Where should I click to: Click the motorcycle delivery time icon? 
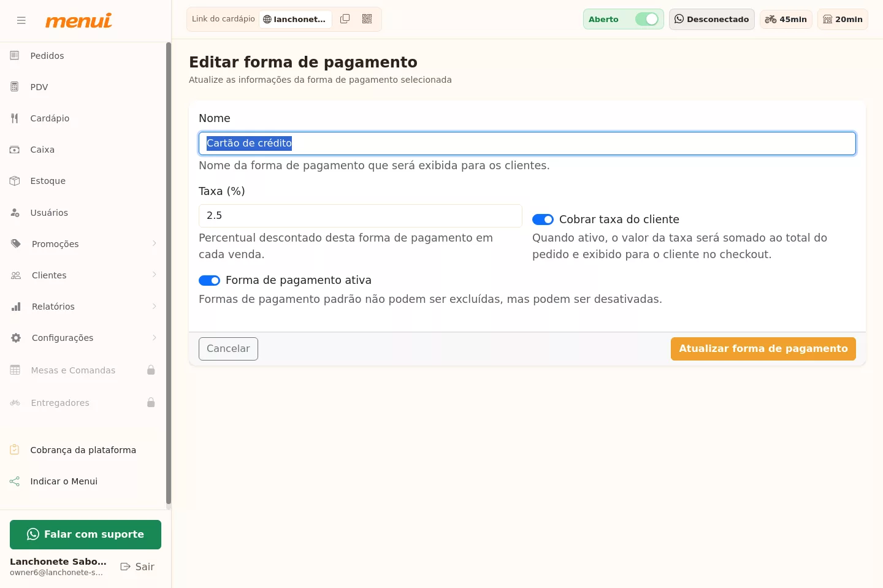[x=771, y=20]
